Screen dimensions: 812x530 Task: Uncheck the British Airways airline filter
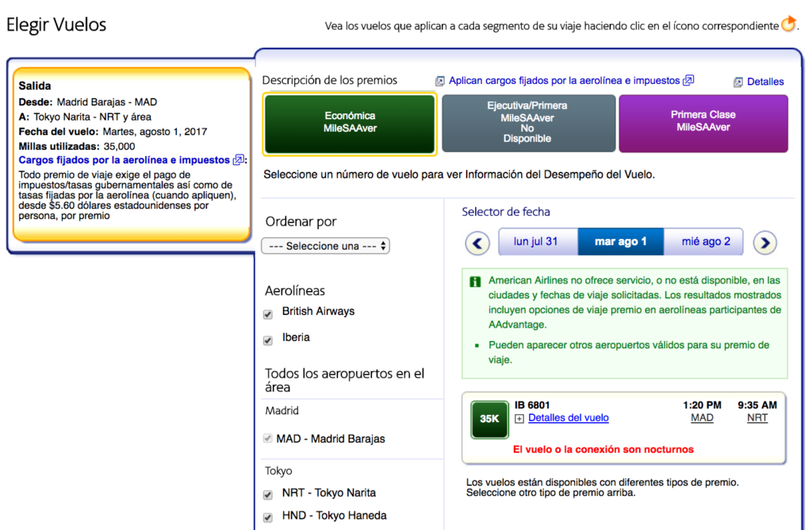(x=268, y=314)
